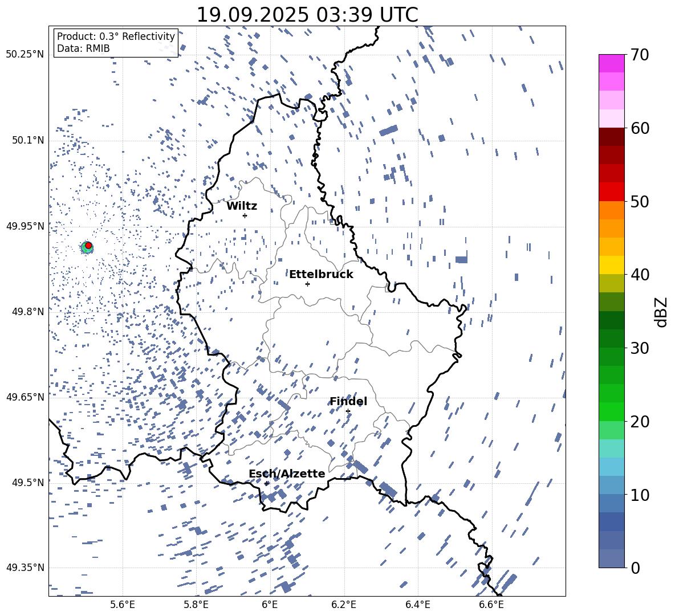Click the latitude label 49.95°N
Viewport: 675px width, 616px height.
coord(25,226)
